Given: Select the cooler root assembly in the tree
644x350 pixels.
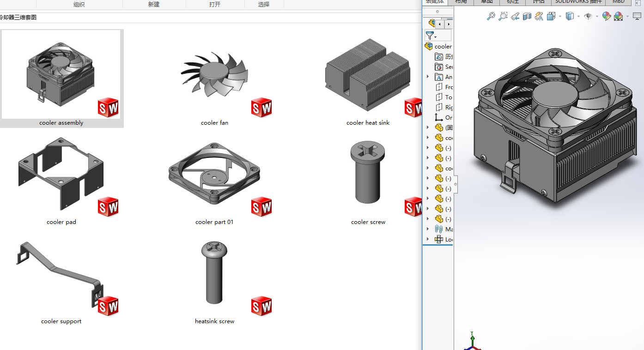Looking at the screenshot, I should click(x=438, y=46).
